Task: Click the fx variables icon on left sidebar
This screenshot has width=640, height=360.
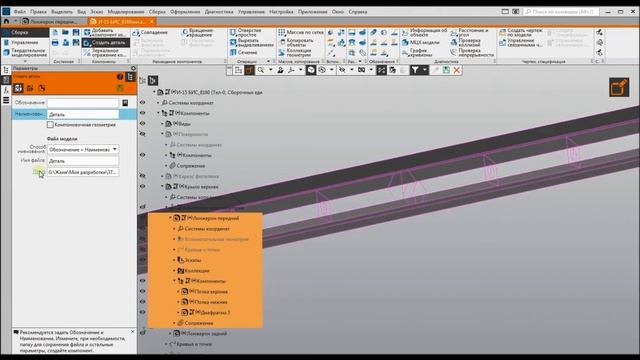Action: point(6,90)
